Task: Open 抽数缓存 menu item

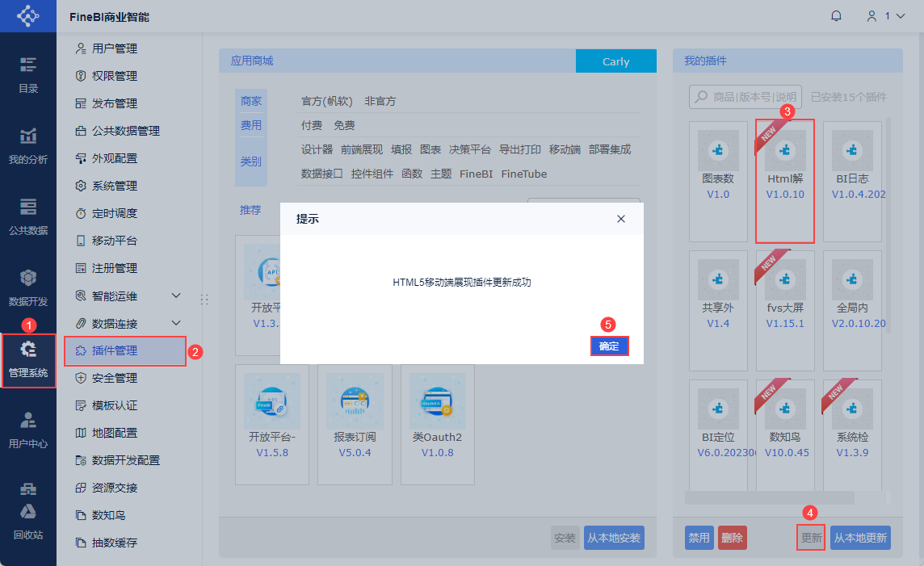Action: pos(115,543)
